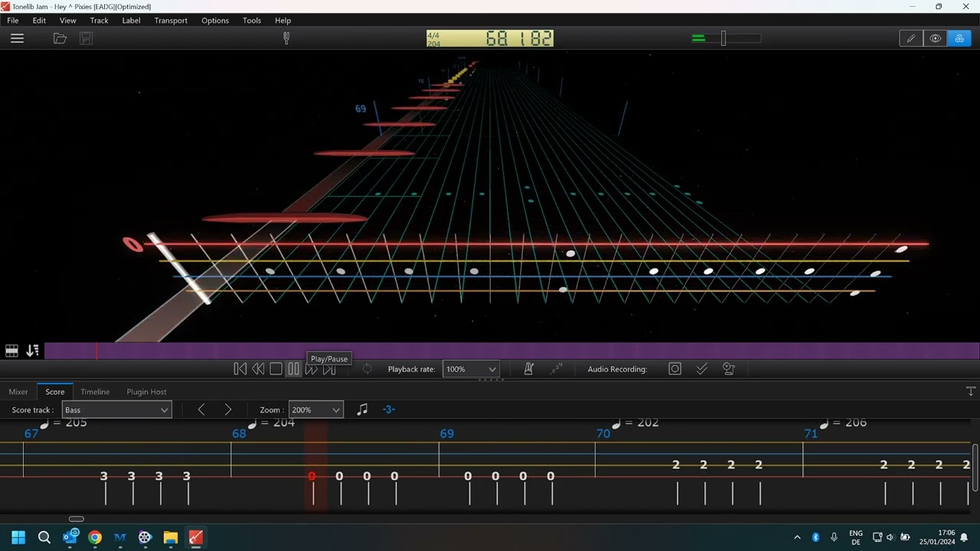Open a file with the folder icon
Image resolution: width=980 pixels, height=551 pixels.
tap(60, 38)
